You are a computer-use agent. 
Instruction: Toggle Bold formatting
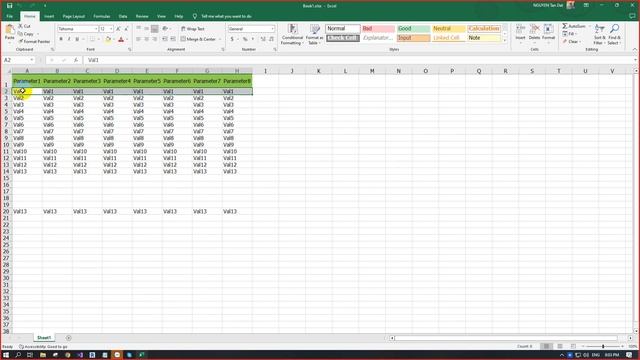(x=61, y=40)
